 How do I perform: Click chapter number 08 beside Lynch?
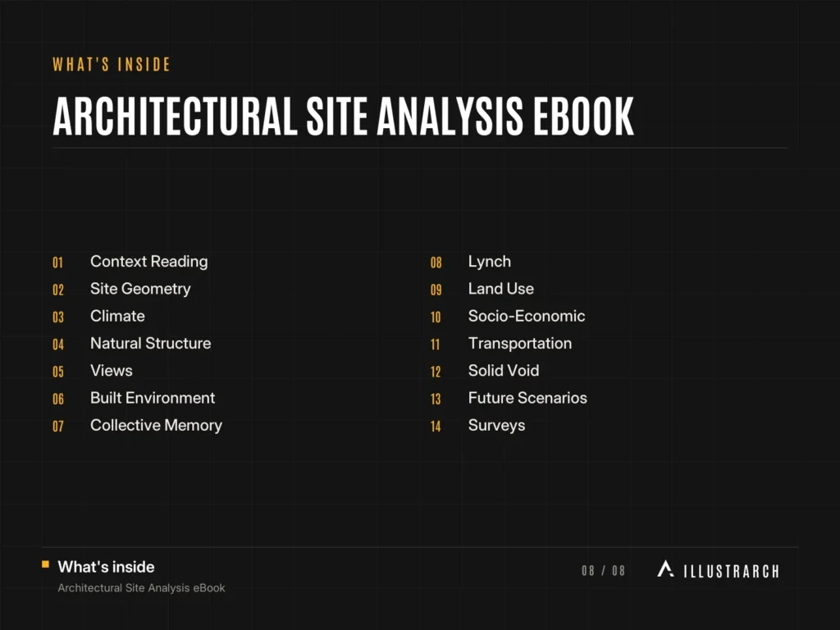(x=436, y=262)
